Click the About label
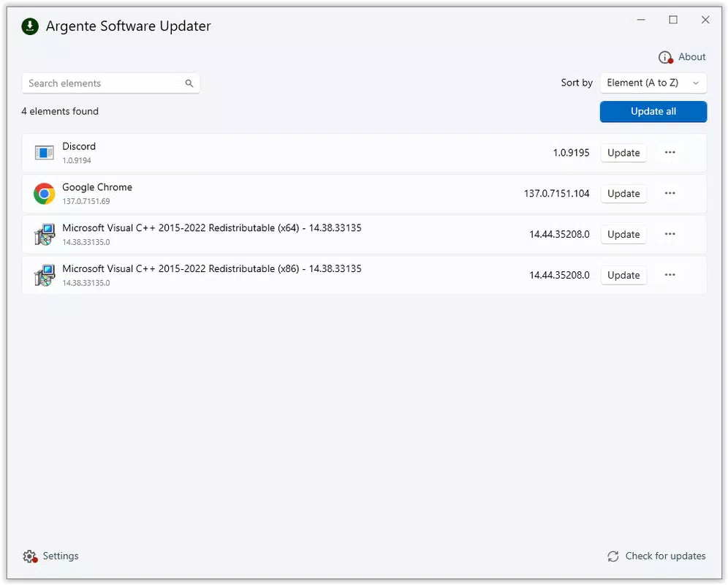 tap(691, 57)
